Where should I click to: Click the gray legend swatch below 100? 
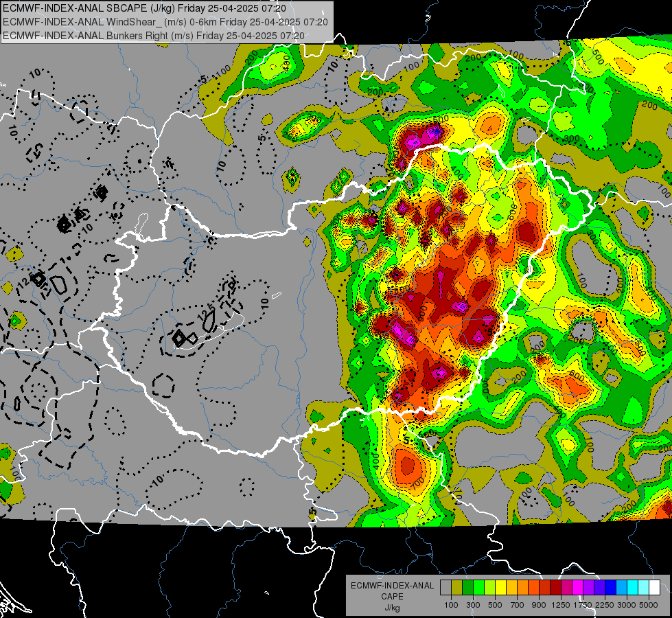[445, 588]
